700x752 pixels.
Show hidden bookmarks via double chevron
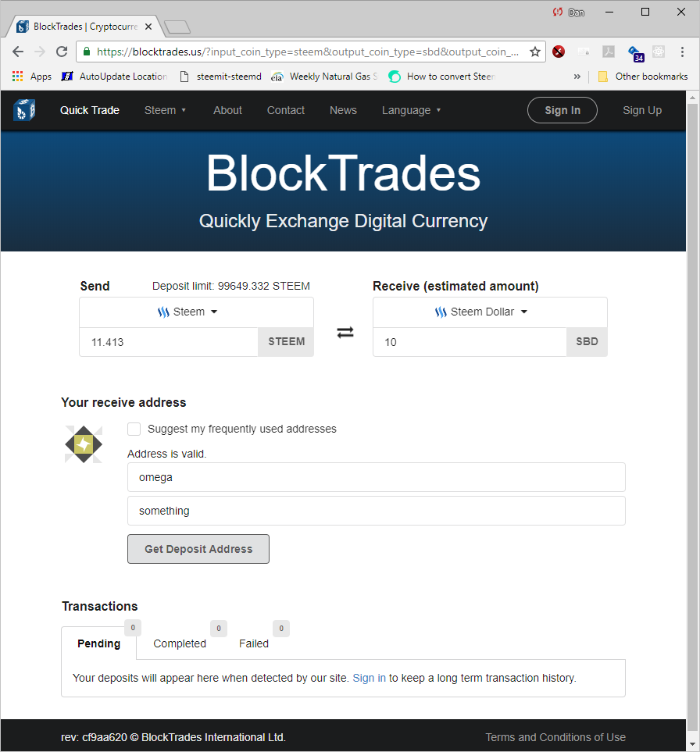pos(577,77)
